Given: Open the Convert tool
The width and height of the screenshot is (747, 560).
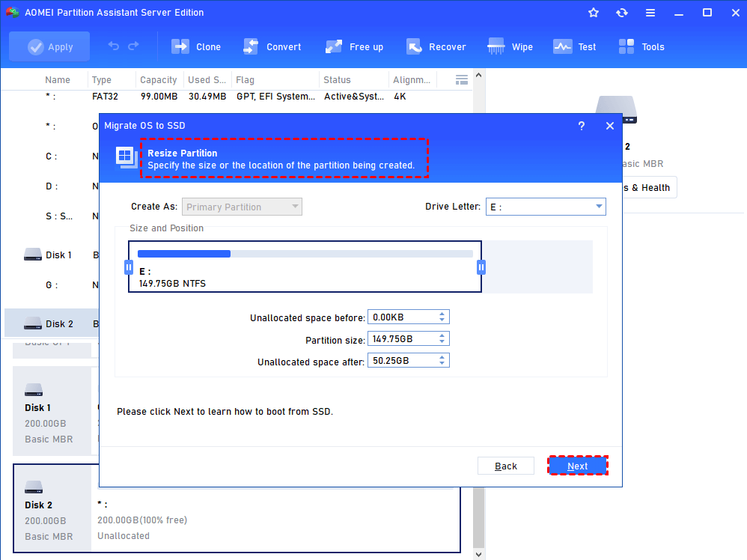Looking at the screenshot, I should point(272,46).
